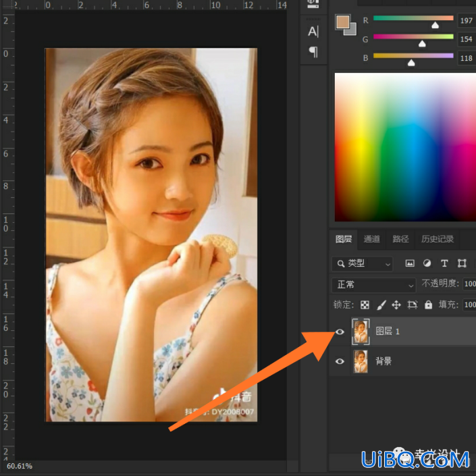Screen dimensions: 476x476
Task: Switch to the 通道 tab
Action: point(371,239)
